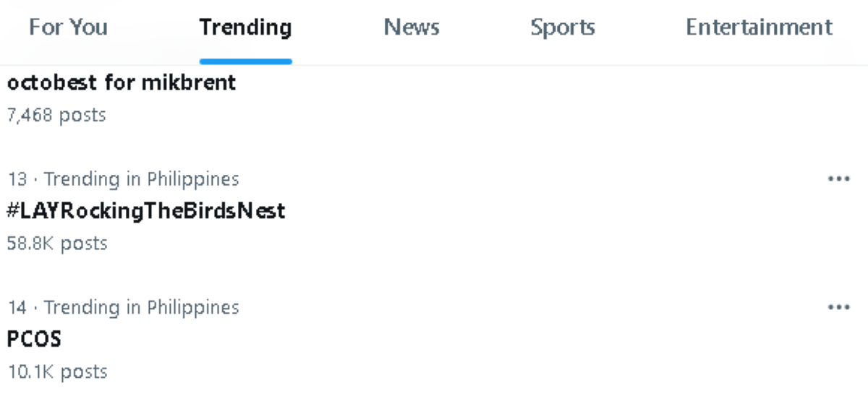Click the rank number 13
This screenshot has height=409, width=868.
[x=17, y=178]
